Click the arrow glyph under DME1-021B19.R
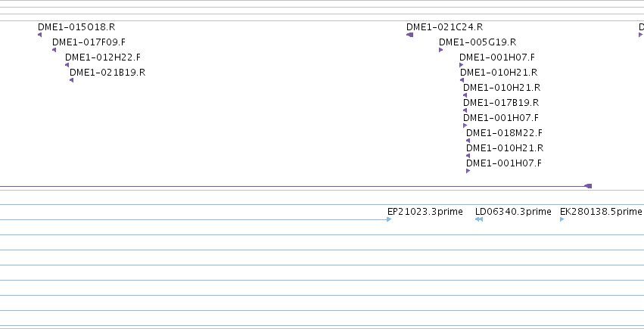This screenshot has width=644, height=329. point(71,80)
